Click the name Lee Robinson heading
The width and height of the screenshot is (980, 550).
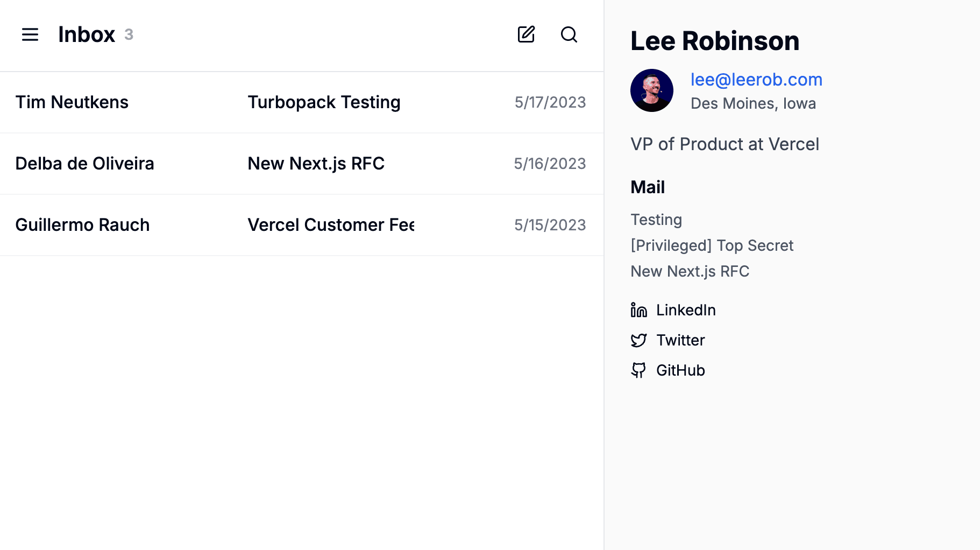714,41
